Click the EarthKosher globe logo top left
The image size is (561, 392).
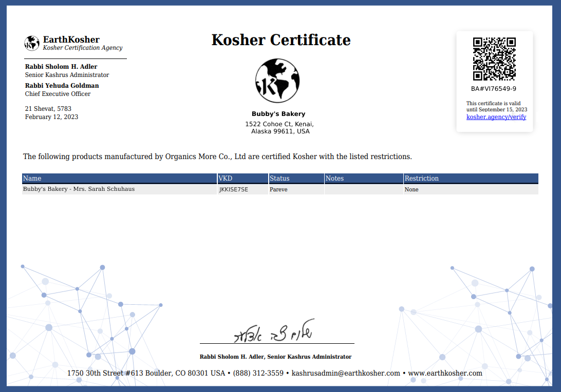point(32,43)
